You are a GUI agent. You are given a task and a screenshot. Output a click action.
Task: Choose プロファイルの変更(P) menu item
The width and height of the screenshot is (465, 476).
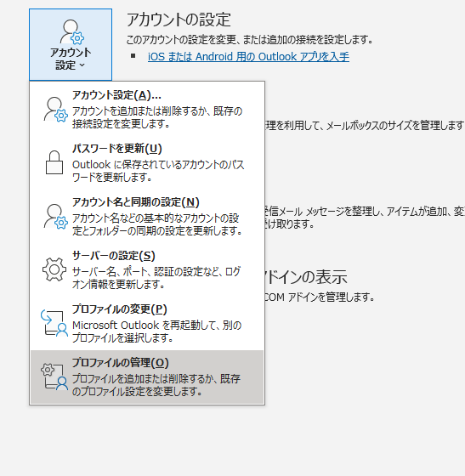click(147, 323)
